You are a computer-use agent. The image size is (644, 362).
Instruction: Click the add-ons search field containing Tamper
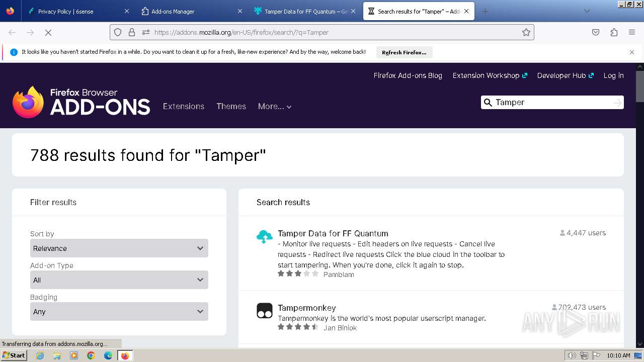[x=552, y=103]
